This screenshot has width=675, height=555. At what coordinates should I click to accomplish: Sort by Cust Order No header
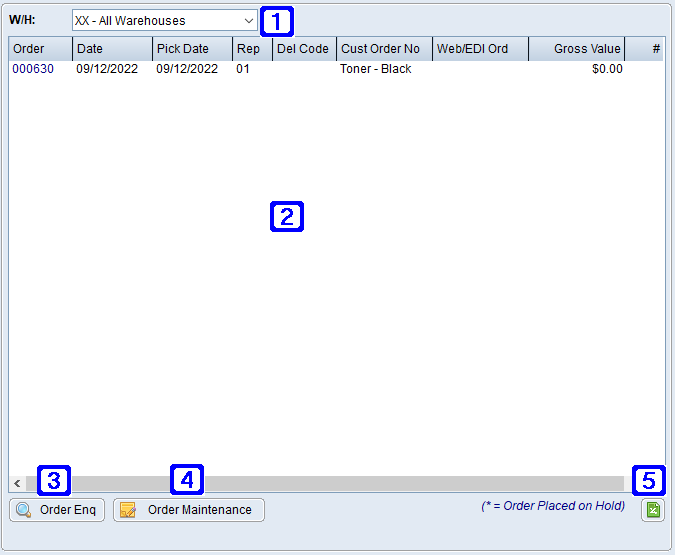point(384,49)
